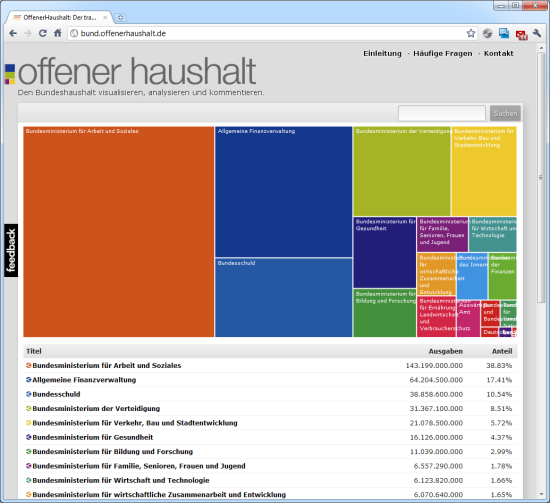Click the scrollbar down arrow
This screenshot has width=550, height=503.
point(541,495)
